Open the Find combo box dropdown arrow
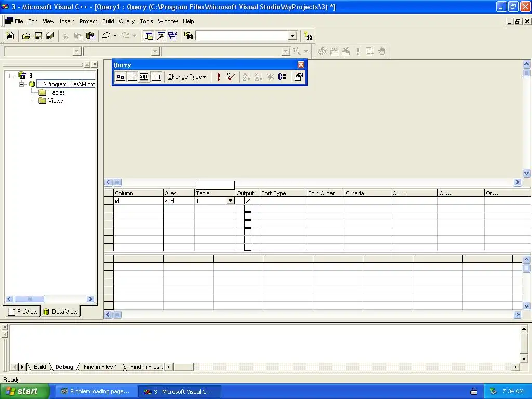 point(293,36)
